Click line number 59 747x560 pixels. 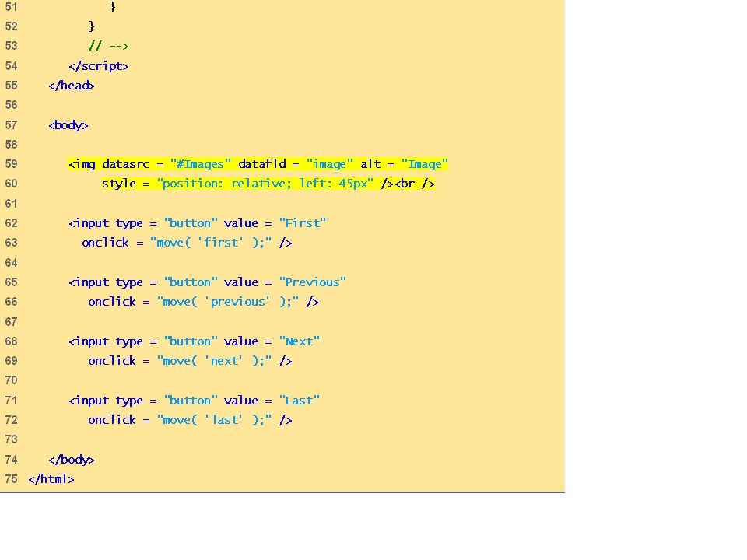point(12,164)
